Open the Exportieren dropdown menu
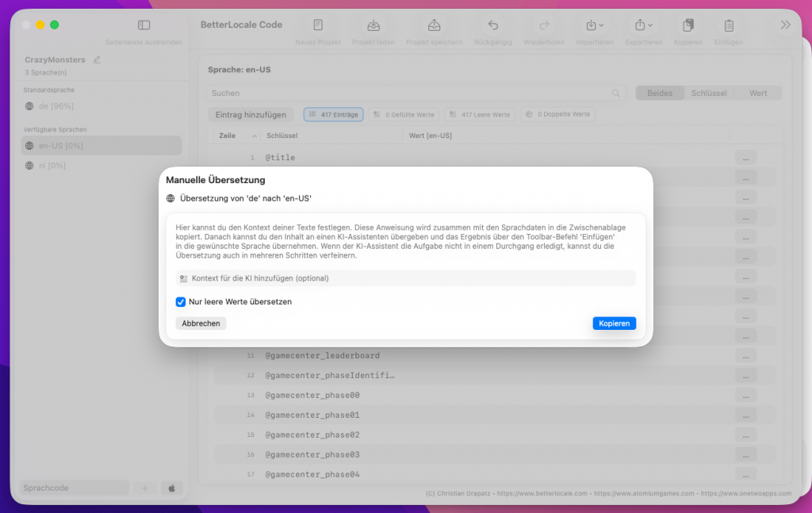Screen dimensions: 812x513 643,25
